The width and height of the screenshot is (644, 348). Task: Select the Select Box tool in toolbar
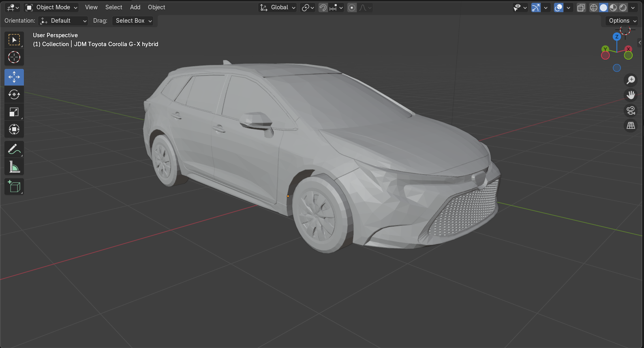pos(14,40)
